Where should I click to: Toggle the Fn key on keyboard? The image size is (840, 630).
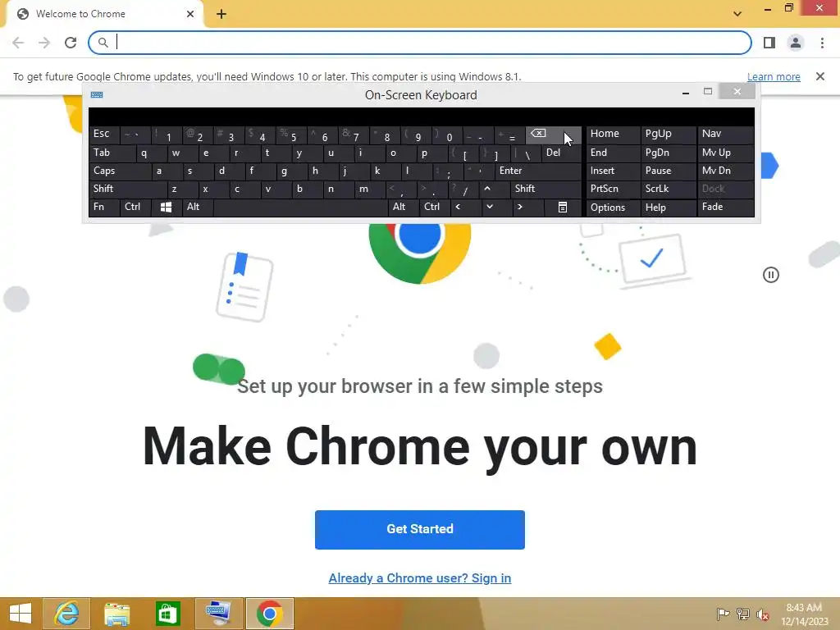coord(104,207)
